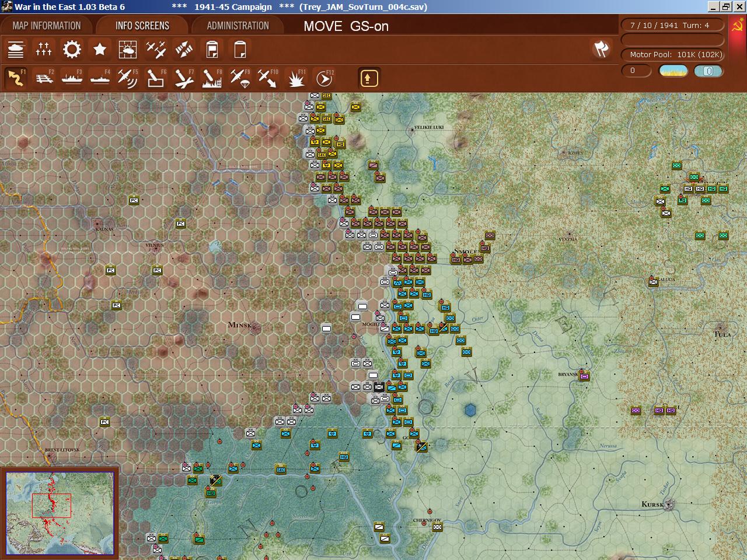Click the light blue 0 indicator
The width and height of the screenshot is (747, 560).
(708, 71)
